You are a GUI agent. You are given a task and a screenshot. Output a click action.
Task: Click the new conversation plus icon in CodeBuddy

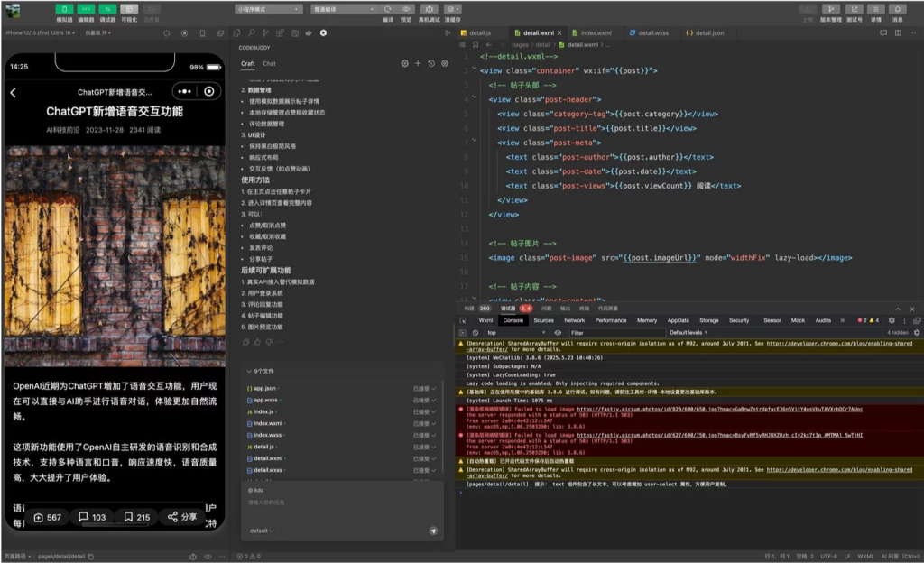(x=418, y=63)
